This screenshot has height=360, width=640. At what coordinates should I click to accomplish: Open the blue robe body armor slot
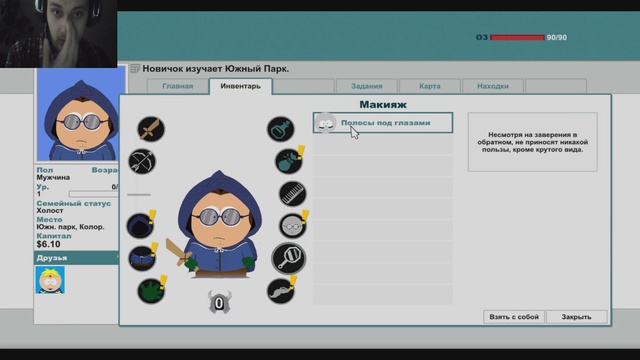tap(142, 258)
